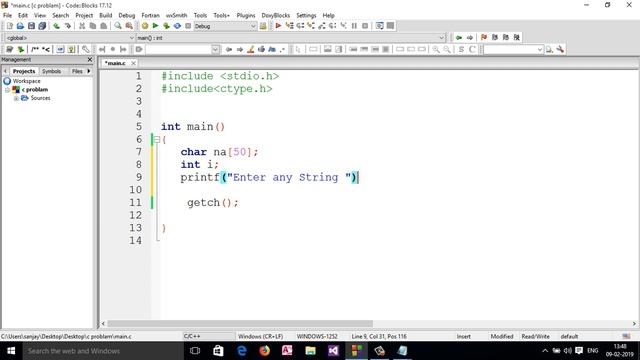Build the project with the gear icon
This screenshot has height=360, width=640.
[145, 26]
